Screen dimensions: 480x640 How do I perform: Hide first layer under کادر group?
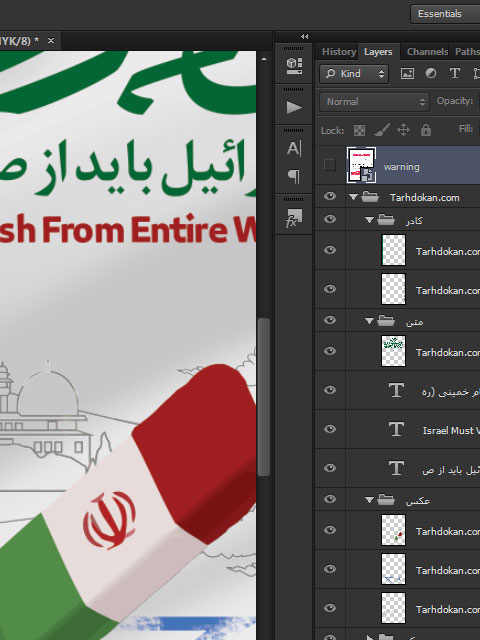pyautogui.click(x=330, y=250)
